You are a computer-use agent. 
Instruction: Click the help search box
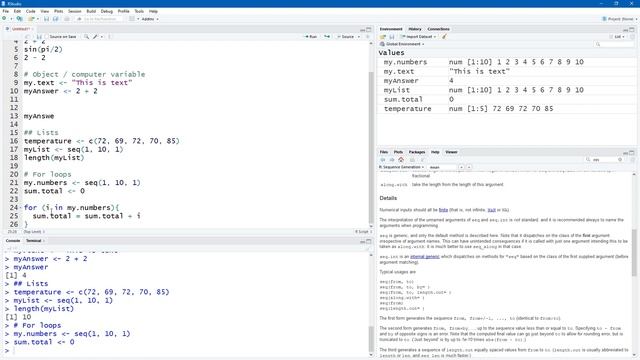click(x=605, y=160)
